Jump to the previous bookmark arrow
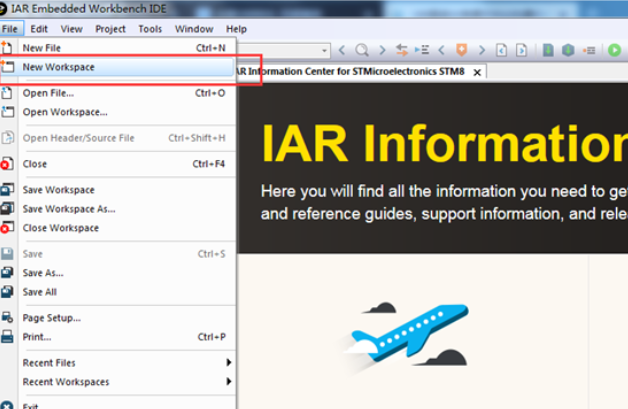The image size is (628, 409). pyautogui.click(x=441, y=50)
